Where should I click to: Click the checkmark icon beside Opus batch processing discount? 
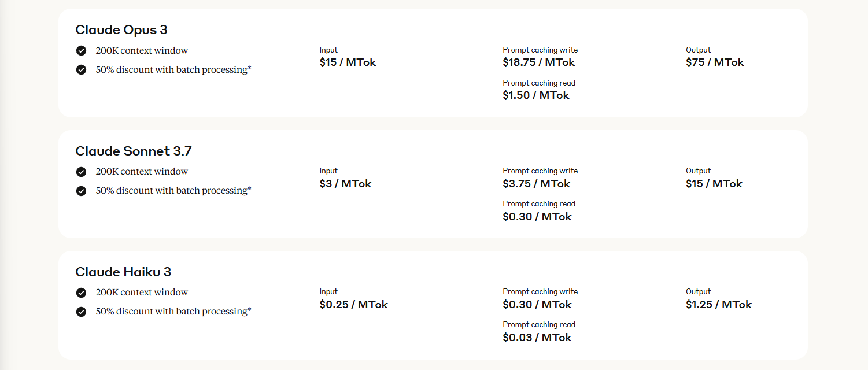[x=81, y=70]
